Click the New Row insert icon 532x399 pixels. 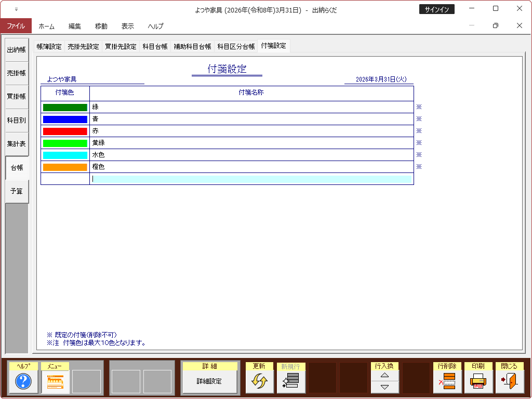(291, 382)
